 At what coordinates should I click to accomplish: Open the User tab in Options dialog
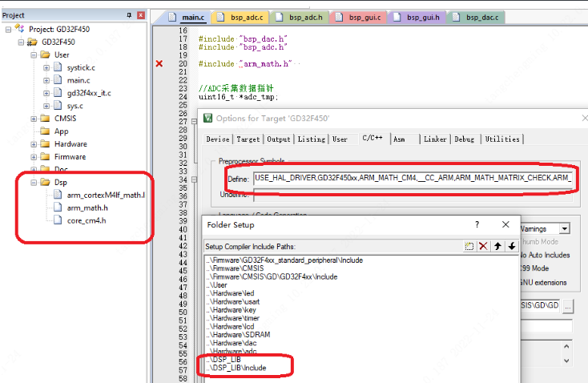(340, 139)
